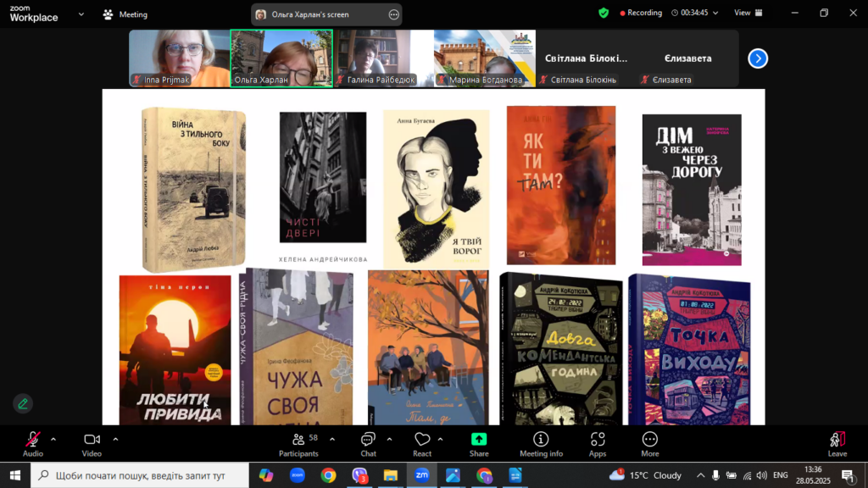Select Inna Prijmak's video thumbnail
Image resolution: width=868 pixels, height=488 pixels.
[179, 58]
